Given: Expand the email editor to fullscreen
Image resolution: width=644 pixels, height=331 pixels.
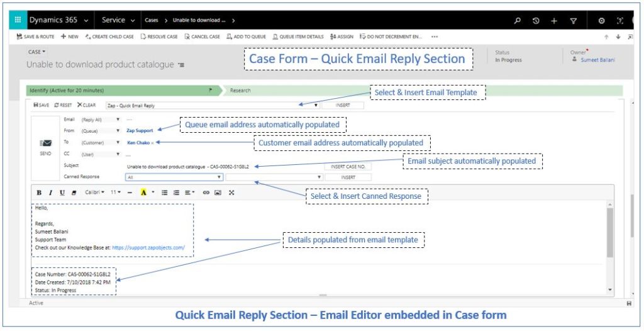Looking at the screenshot, I should [231, 193].
